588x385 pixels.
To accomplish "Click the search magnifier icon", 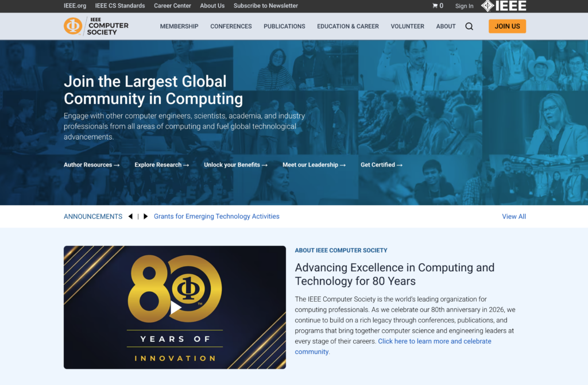I will (469, 26).
